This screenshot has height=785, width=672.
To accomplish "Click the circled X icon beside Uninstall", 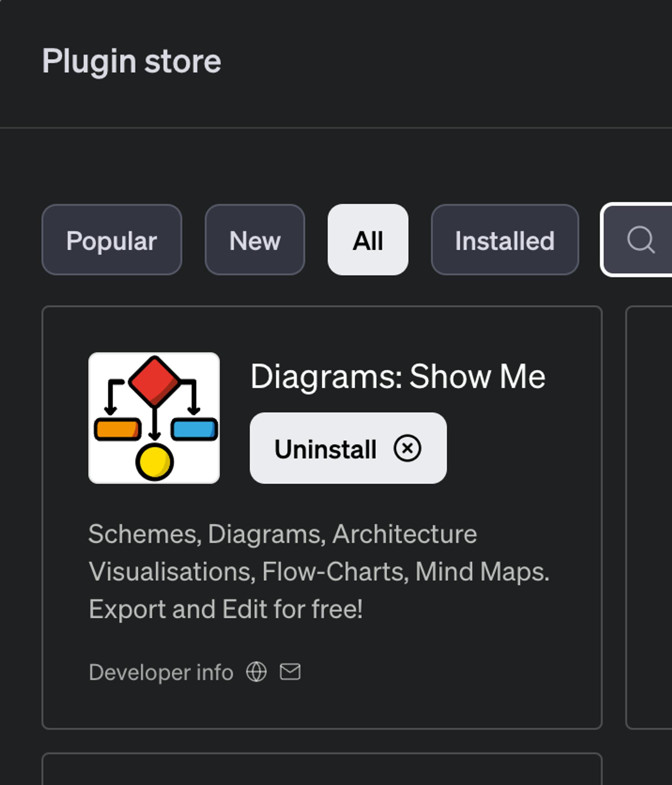I will click(x=407, y=448).
